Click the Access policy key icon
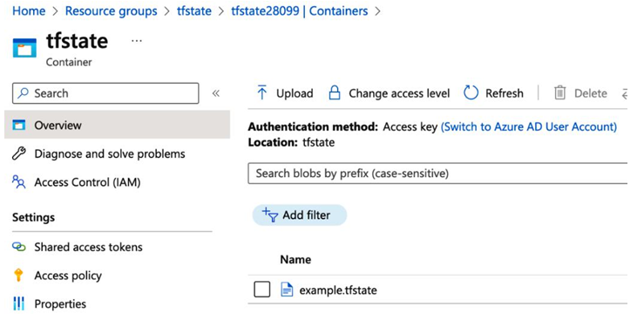 (x=18, y=275)
